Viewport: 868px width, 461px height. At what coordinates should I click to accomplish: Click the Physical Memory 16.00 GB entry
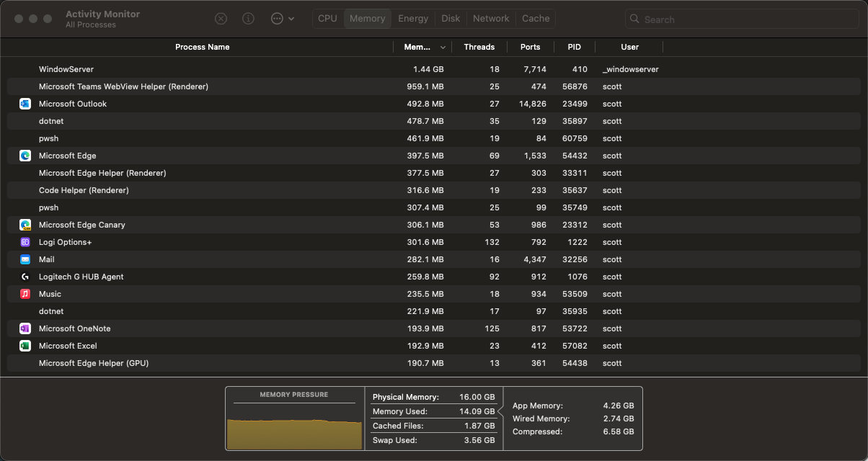click(434, 397)
